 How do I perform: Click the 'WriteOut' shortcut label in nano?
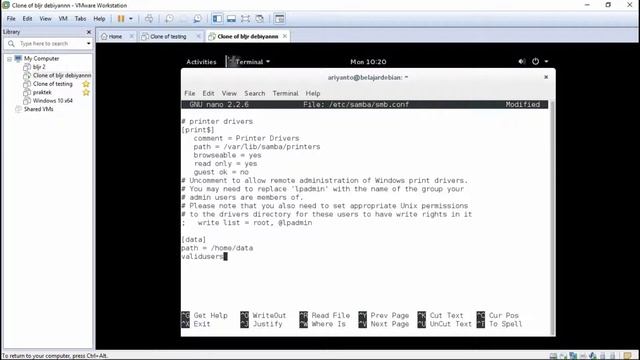coord(269,316)
